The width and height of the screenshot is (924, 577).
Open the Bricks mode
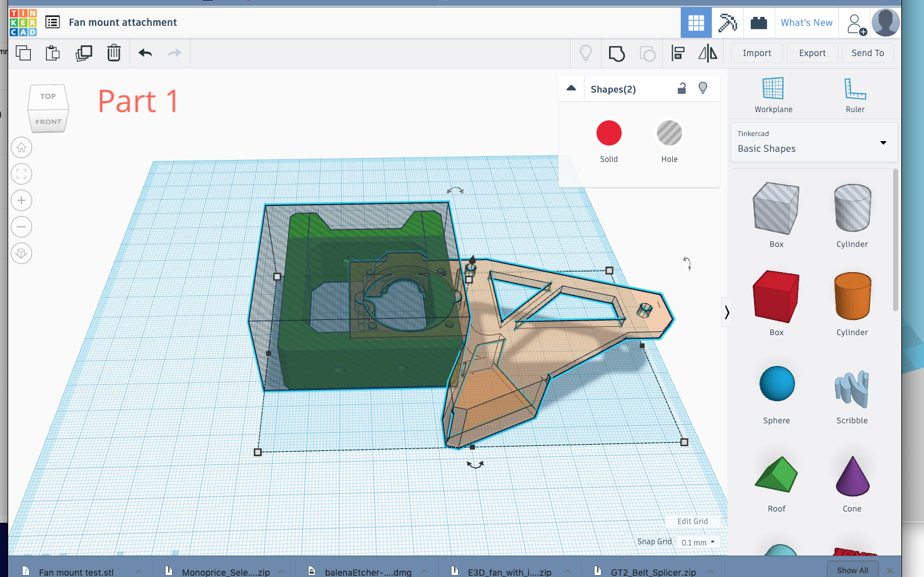pos(759,23)
